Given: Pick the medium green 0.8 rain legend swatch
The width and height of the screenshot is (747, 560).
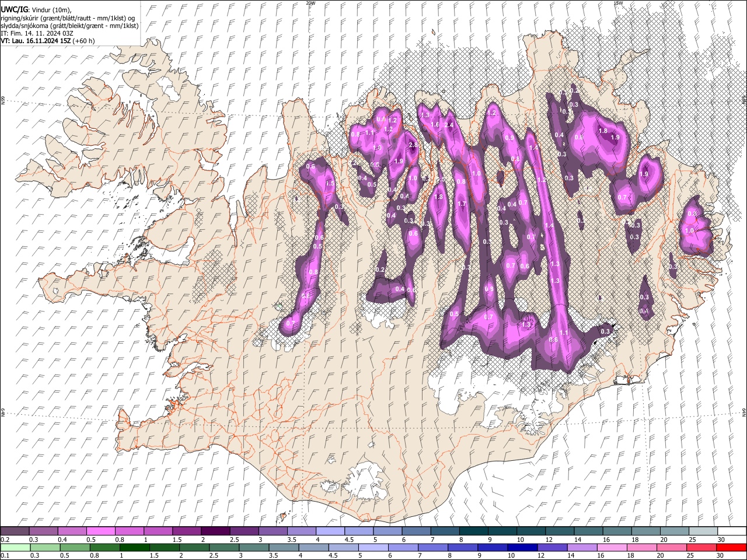Looking at the screenshot, I should click(x=104, y=548).
